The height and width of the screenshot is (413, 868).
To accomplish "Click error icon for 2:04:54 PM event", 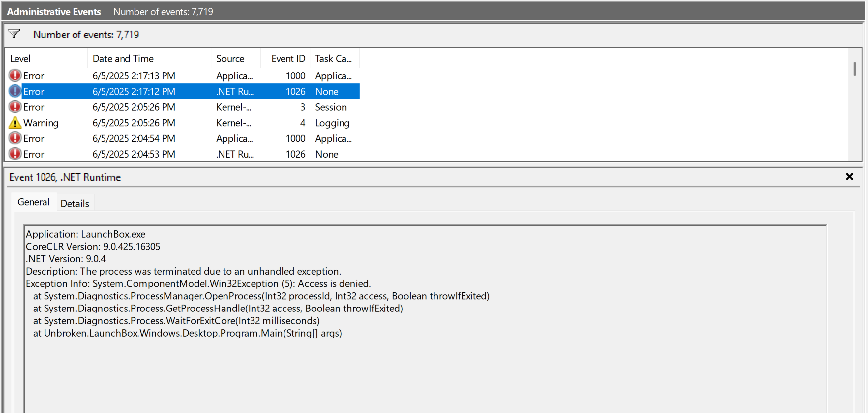I will click(x=15, y=138).
